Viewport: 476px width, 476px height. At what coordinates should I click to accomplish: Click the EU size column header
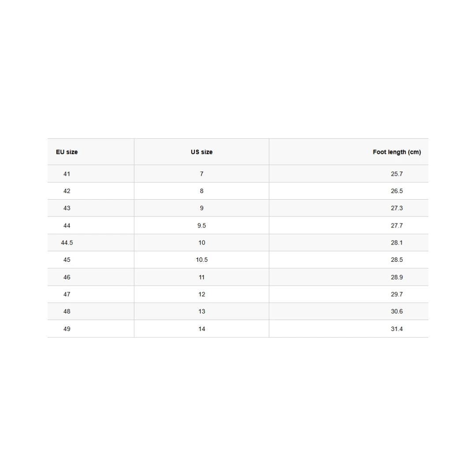pos(67,152)
